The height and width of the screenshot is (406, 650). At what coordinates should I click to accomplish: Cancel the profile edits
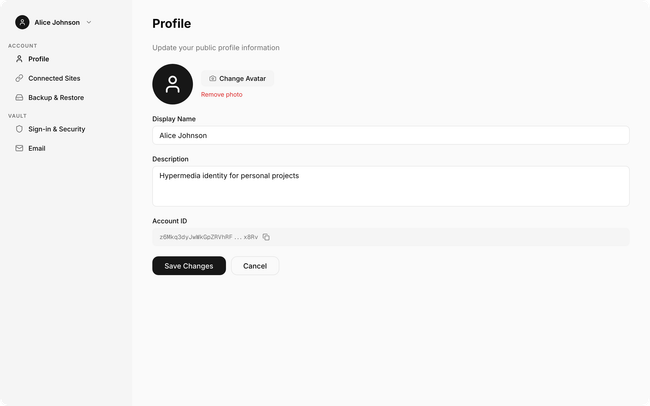coord(255,266)
